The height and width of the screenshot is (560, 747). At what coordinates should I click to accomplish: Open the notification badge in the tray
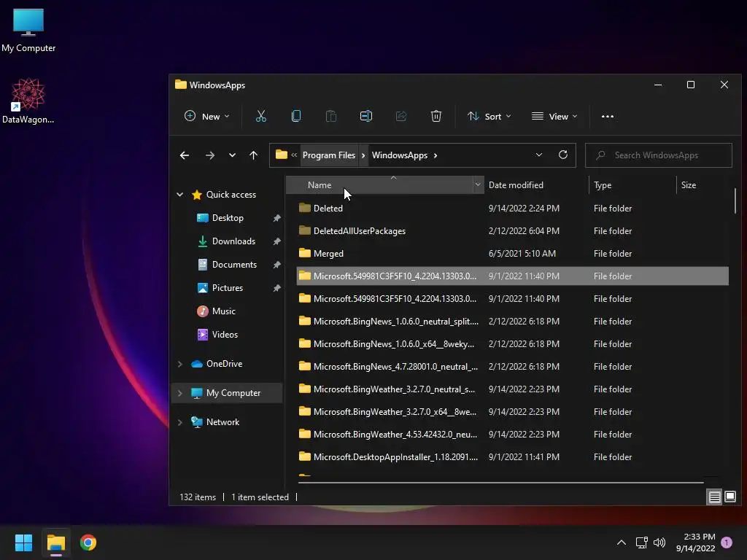[727, 542]
